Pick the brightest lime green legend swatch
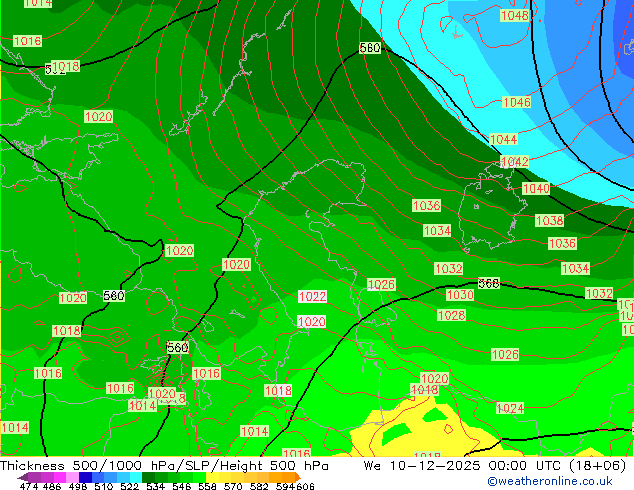634x490 pixels. click(x=199, y=477)
